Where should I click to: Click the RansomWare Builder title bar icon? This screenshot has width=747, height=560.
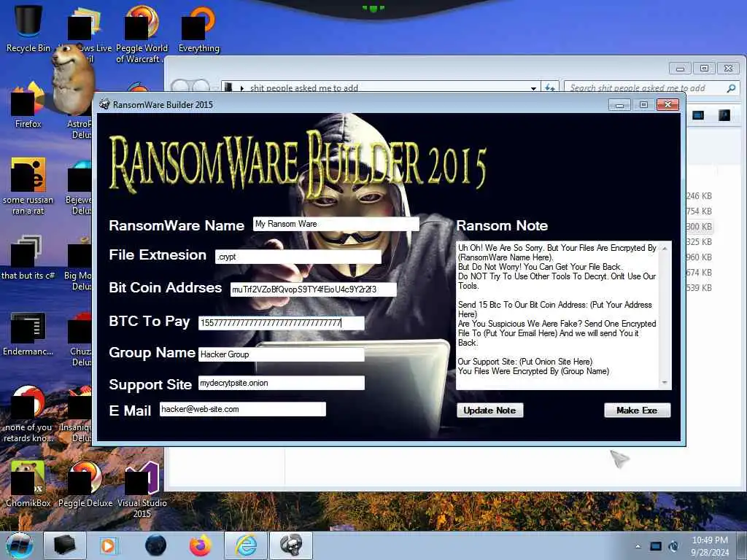pyautogui.click(x=105, y=104)
